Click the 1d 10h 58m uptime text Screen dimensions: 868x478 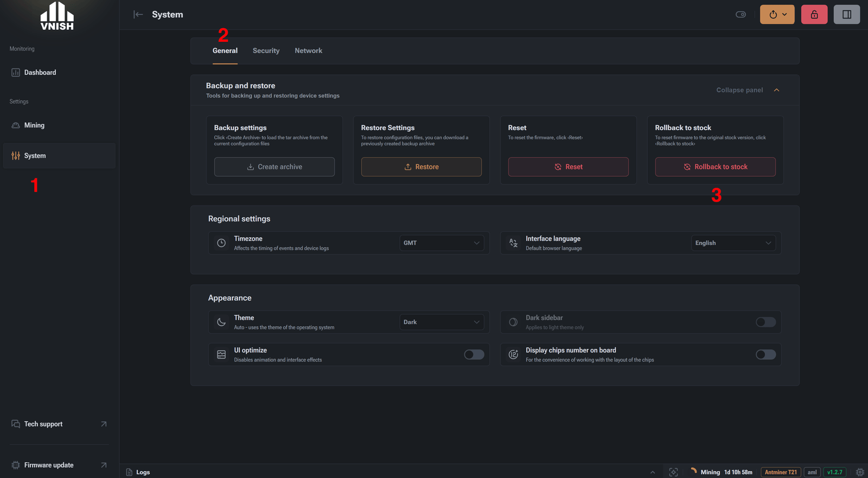738,472
